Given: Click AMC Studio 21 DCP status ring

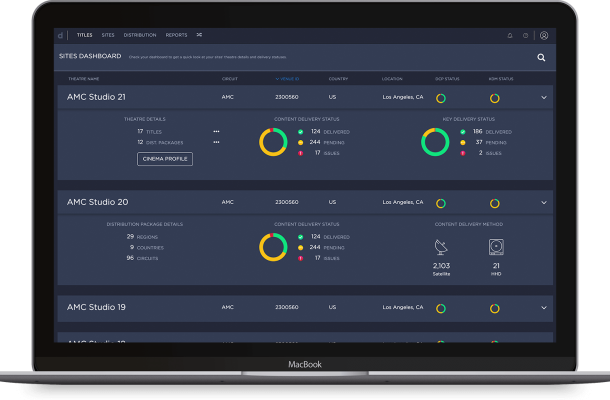Looking at the screenshot, I should click(x=440, y=98).
